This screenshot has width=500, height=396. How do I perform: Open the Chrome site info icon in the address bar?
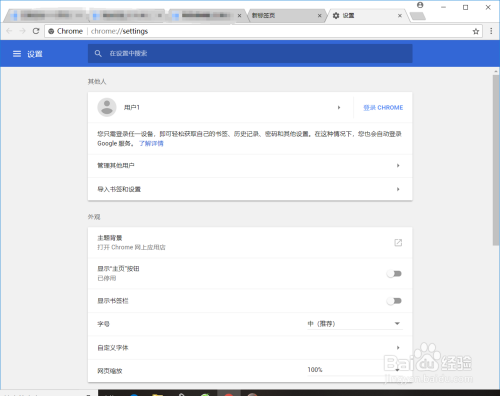(x=51, y=31)
